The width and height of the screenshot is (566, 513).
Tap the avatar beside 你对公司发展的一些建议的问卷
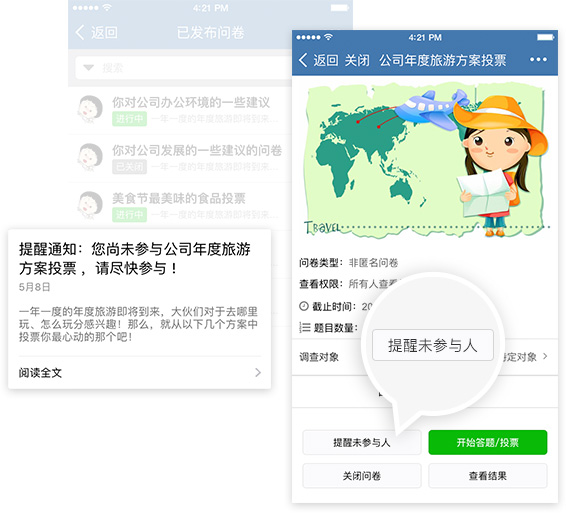point(90,157)
